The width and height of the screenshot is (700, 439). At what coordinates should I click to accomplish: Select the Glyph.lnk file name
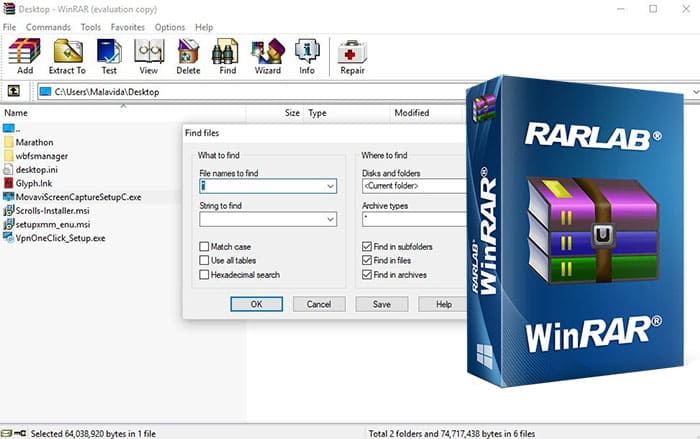coord(34,184)
